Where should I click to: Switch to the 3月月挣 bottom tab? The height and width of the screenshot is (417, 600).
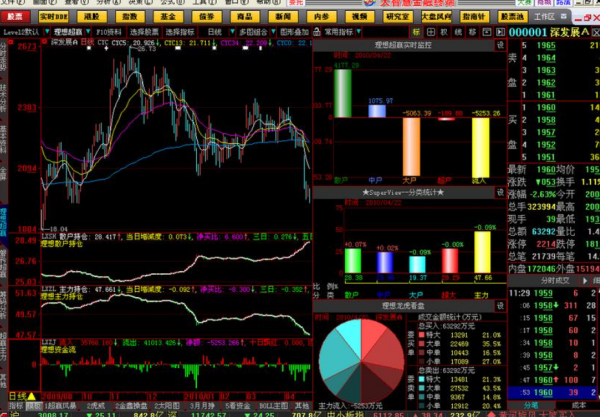[x=202, y=406]
